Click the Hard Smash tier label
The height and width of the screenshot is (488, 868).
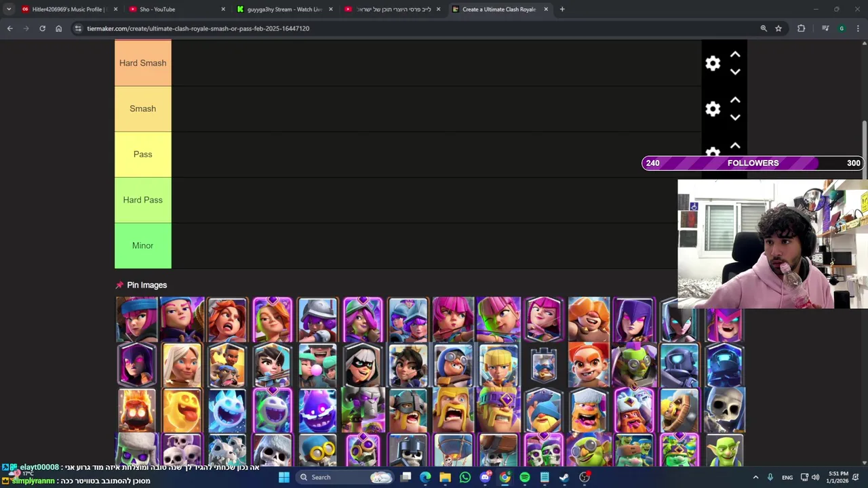click(x=142, y=63)
